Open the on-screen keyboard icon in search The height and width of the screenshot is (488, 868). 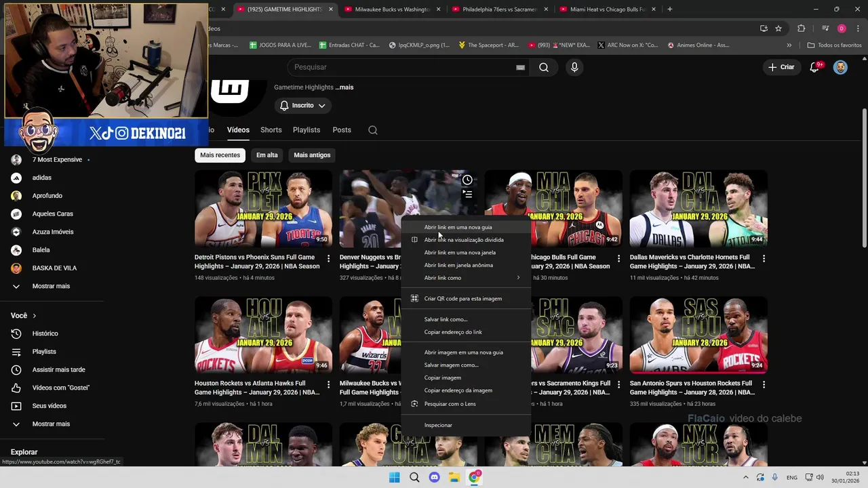point(520,67)
